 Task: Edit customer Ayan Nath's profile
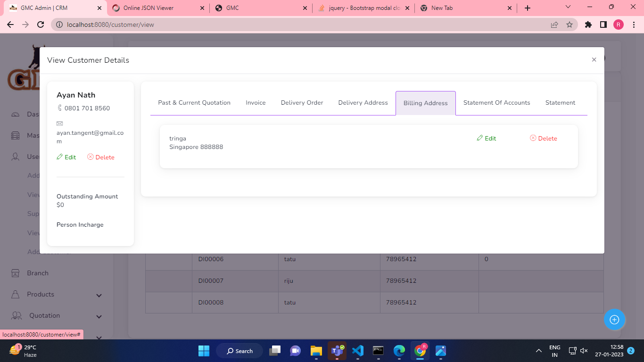(66, 157)
